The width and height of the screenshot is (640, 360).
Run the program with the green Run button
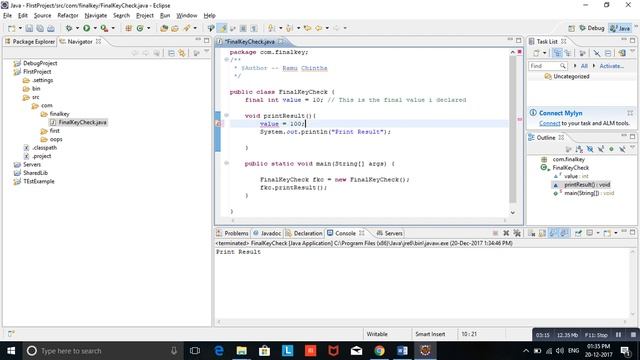[x=87, y=28]
